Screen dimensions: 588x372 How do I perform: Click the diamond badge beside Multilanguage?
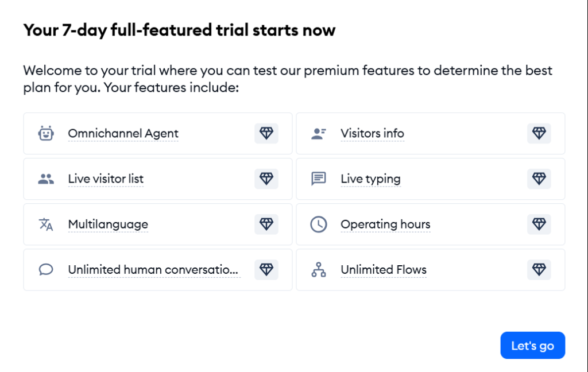point(266,224)
